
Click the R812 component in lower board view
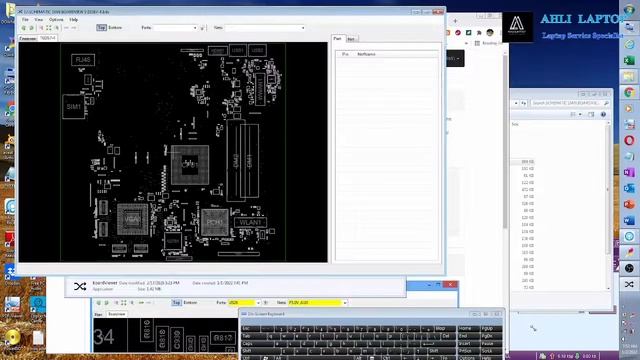[223, 338]
